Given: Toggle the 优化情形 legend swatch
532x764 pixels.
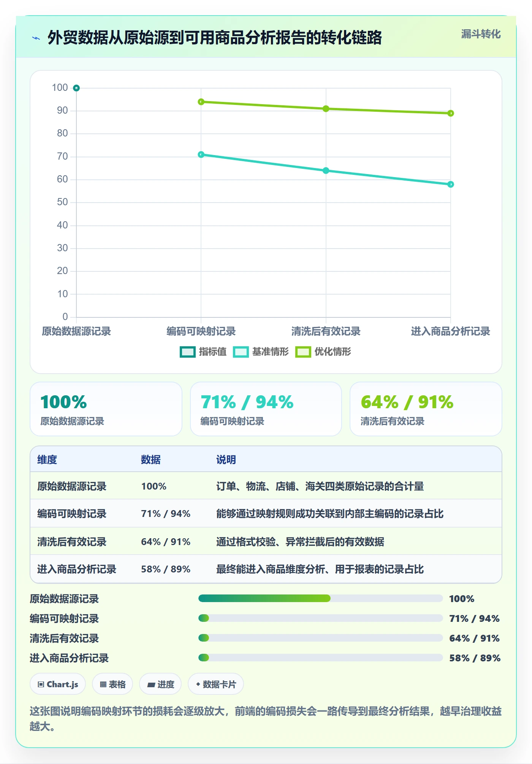Looking at the screenshot, I should pyautogui.click(x=303, y=352).
